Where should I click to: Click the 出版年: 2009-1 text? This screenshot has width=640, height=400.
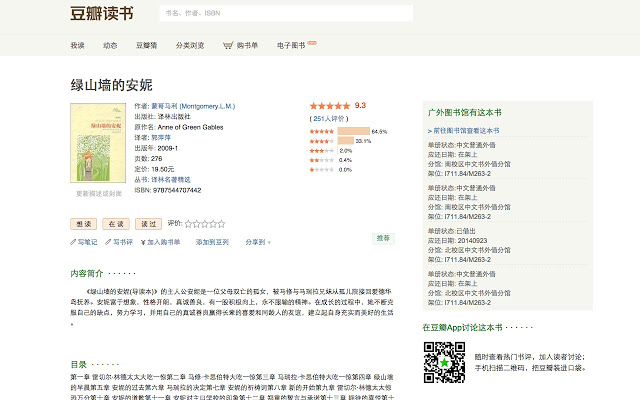tap(156, 148)
